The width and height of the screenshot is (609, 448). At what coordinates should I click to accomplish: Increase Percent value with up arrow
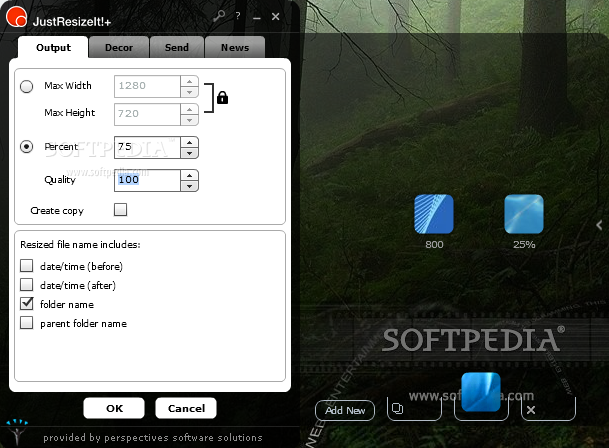(x=190, y=142)
